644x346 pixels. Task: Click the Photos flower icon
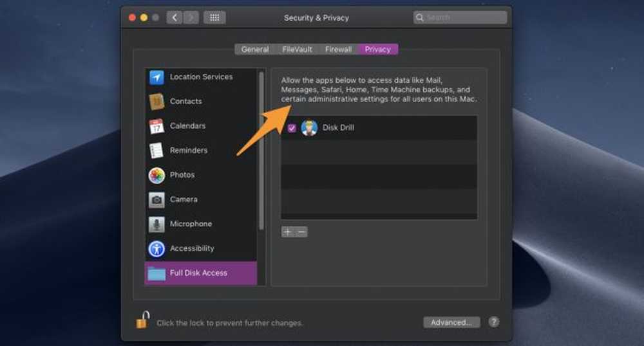(x=156, y=175)
